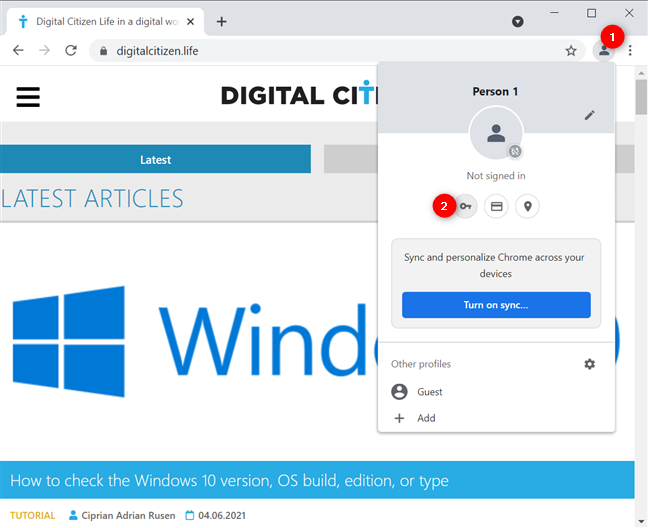Bookmark this page with the star icon
The height and width of the screenshot is (528, 648).
tap(571, 51)
